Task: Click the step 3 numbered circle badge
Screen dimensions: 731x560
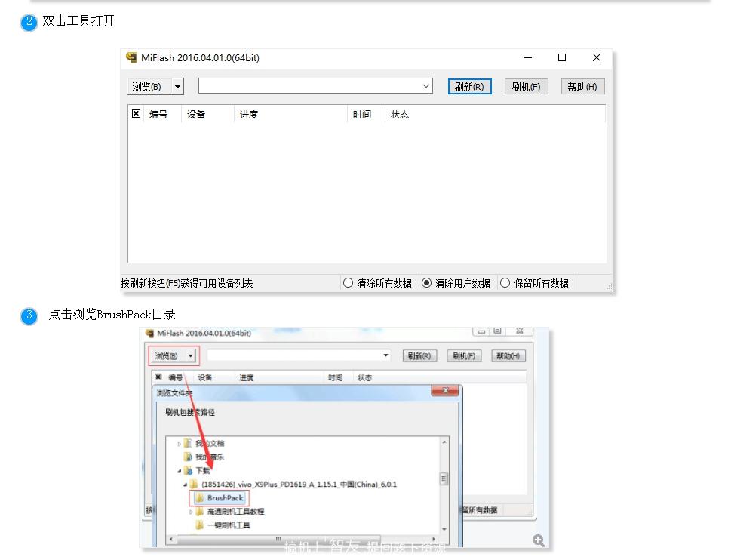Action: tap(28, 316)
